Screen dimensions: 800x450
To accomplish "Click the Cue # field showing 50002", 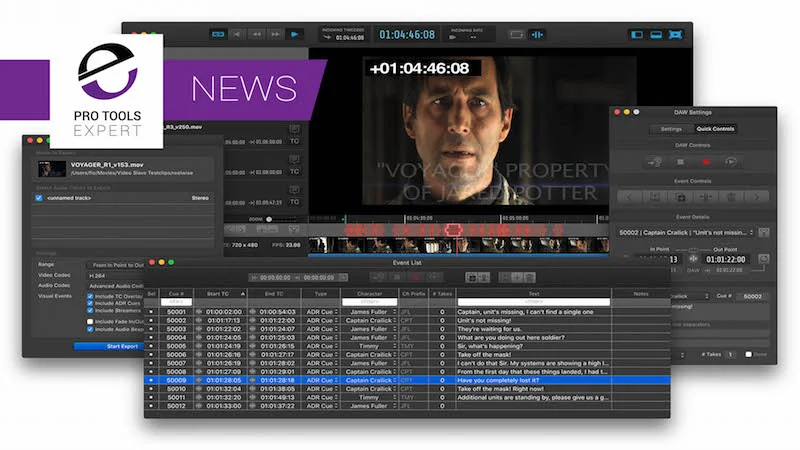I will point(752,296).
